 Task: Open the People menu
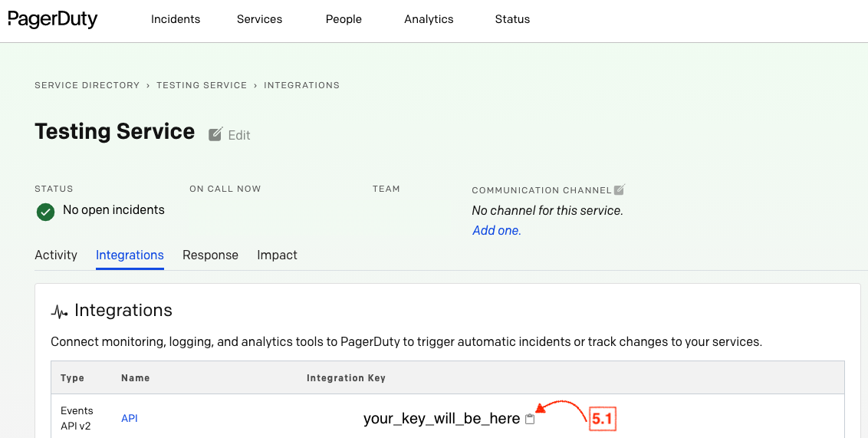pos(344,19)
